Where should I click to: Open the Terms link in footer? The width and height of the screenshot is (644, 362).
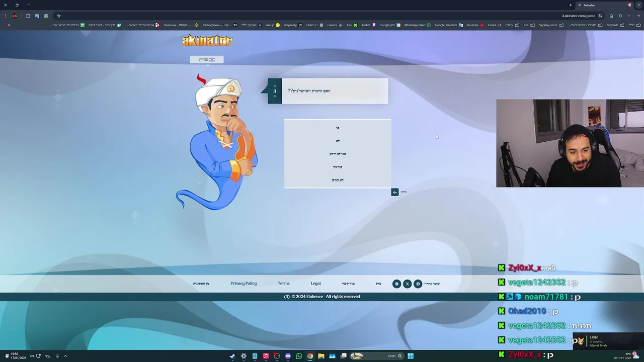284,284
